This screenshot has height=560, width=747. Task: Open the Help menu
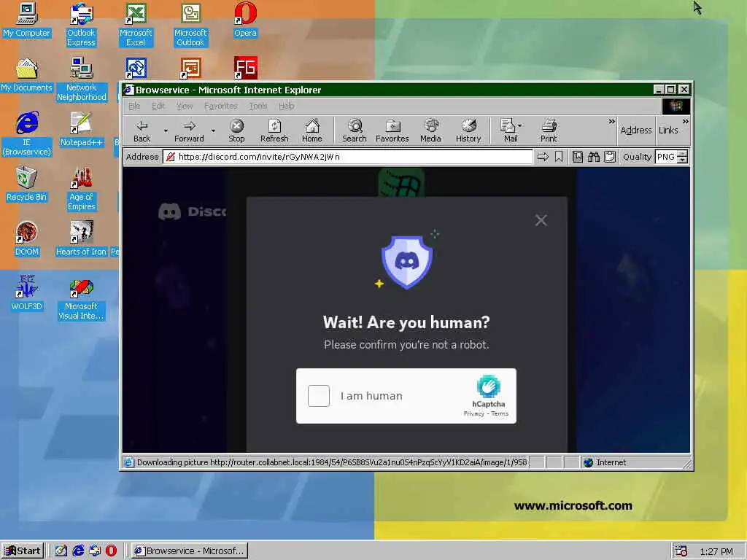[x=286, y=106]
